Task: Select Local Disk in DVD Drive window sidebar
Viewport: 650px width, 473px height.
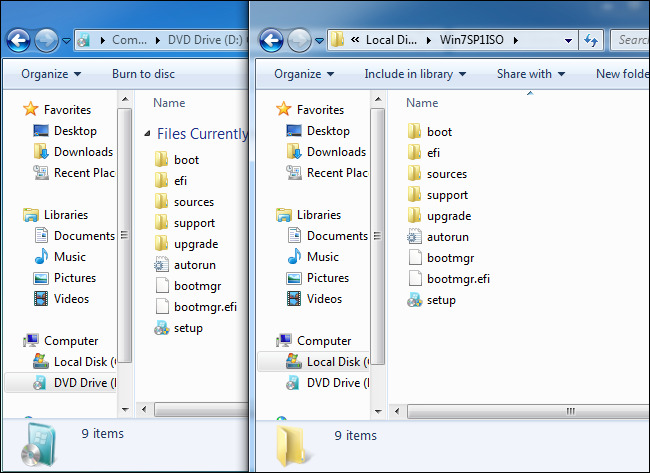Action: coord(75,362)
